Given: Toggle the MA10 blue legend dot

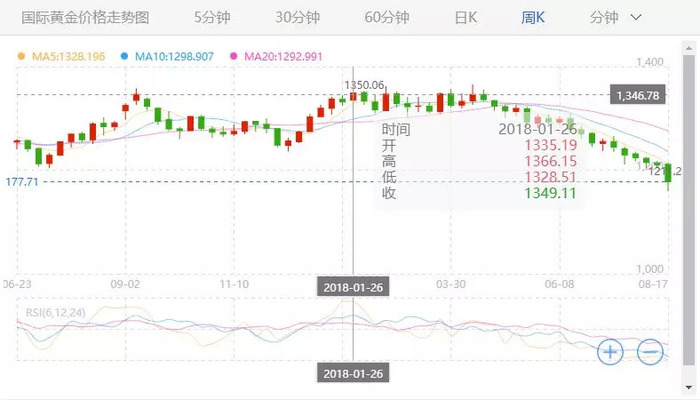Looking at the screenshot, I should click(x=124, y=56).
